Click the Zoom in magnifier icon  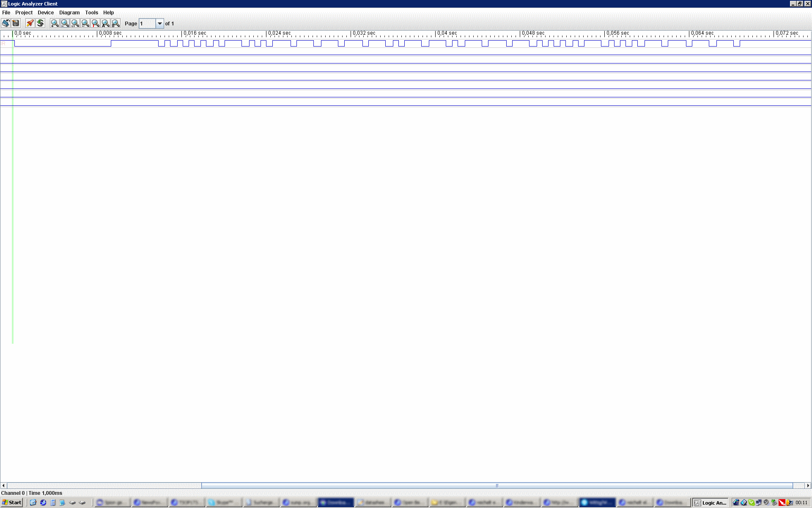point(55,23)
